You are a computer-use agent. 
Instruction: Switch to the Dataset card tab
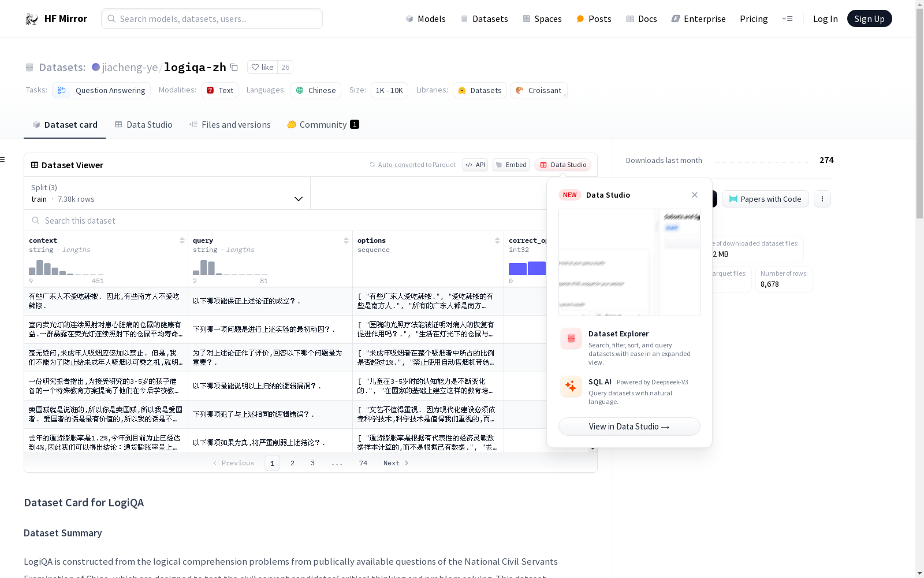pos(65,124)
